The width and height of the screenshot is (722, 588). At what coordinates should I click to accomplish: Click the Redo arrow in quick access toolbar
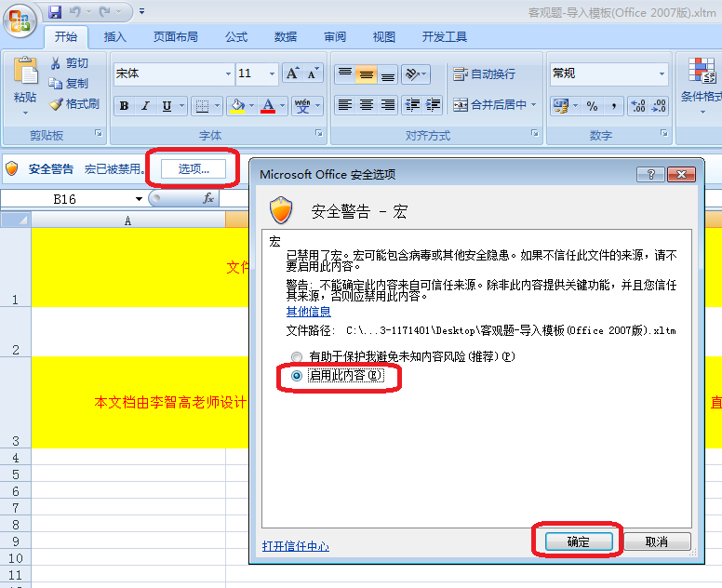click(x=105, y=12)
